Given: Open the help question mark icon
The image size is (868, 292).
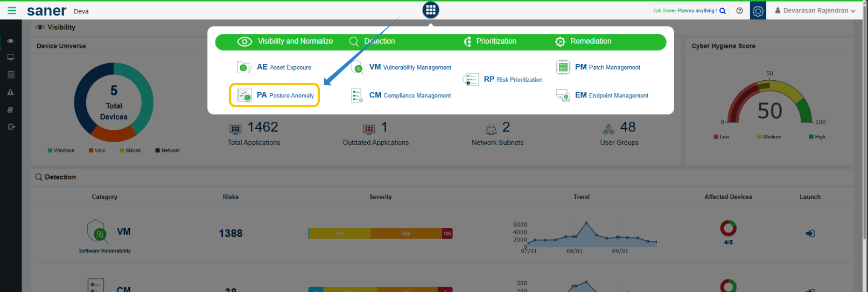Looking at the screenshot, I should pyautogui.click(x=740, y=10).
